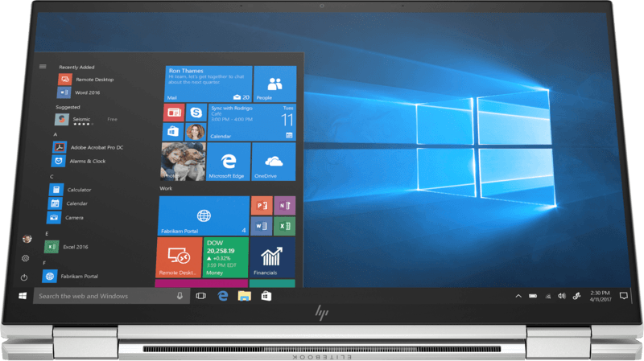Click the Task View taskbar button
This screenshot has width=644, height=361.
click(x=201, y=296)
